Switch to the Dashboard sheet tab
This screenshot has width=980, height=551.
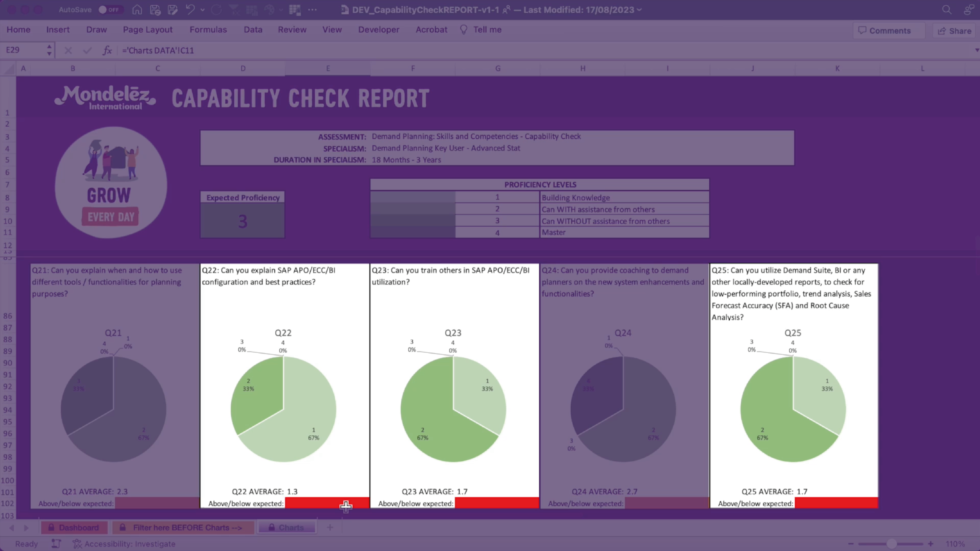click(x=74, y=527)
